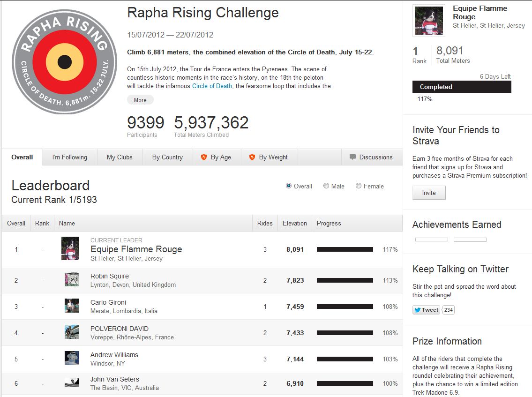The height and width of the screenshot is (397, 532).
Task: Switch to the I'm Following tab
Action: [x=69, y=157]
